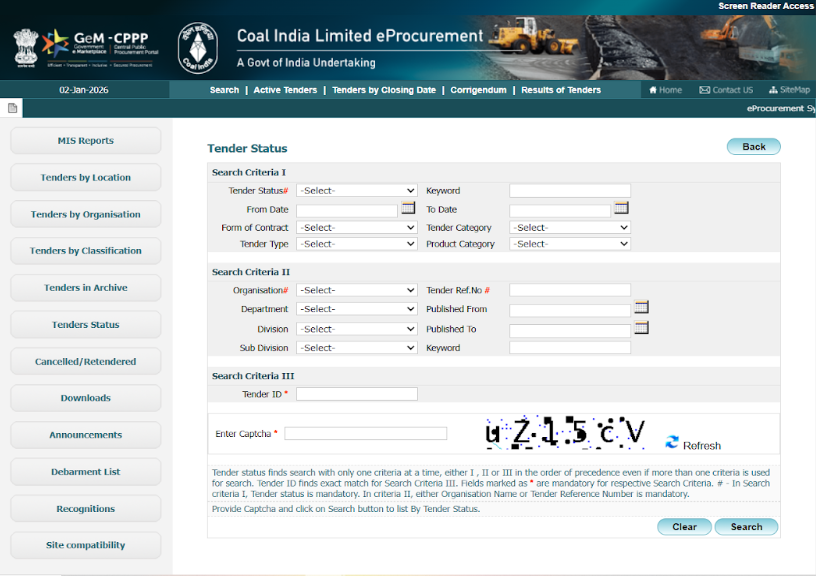Open the Screen Reader Access link
This screenshot has width=816, height=576.
click(765, 5)
